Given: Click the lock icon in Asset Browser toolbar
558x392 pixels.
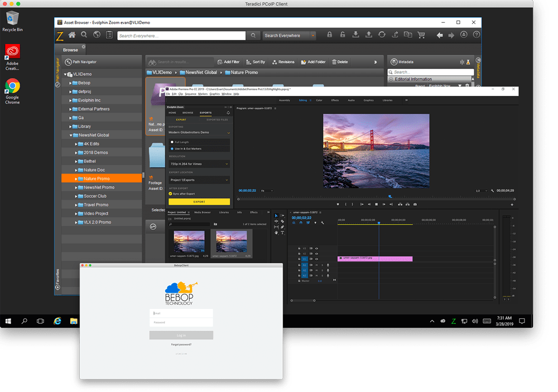Looking at the screenshot, I should (330, 35).
